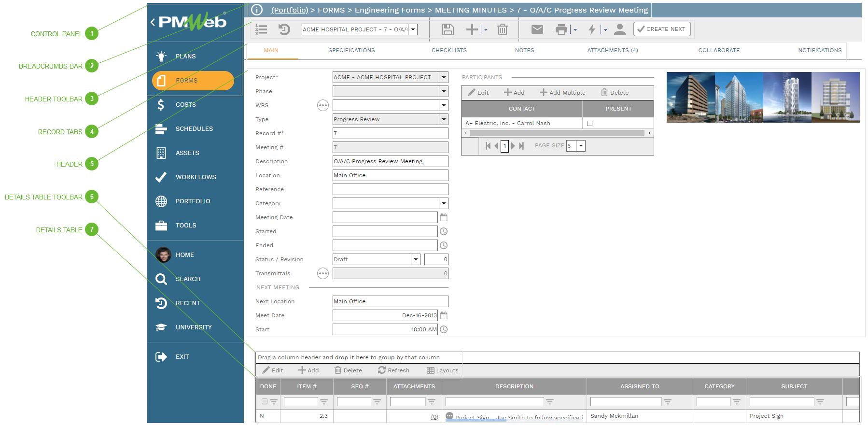The width and height of the screenshot is (868, 425).
Task: Open the Schedules module in sidebar
Action: pyautogui.click(x=194, y=129)
